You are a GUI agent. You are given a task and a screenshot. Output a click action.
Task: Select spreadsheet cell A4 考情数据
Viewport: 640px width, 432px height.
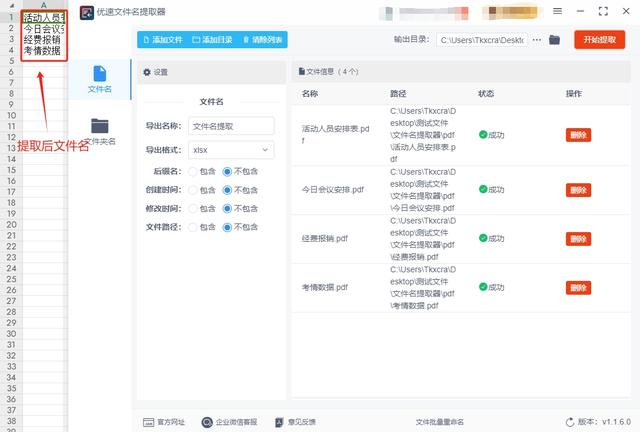44,51
